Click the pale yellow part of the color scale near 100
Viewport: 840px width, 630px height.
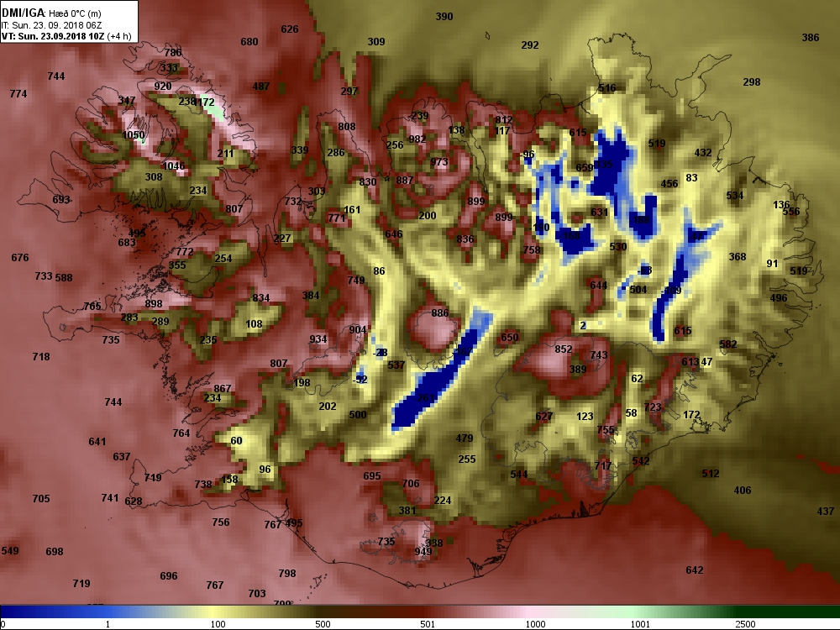coord(214,612)
